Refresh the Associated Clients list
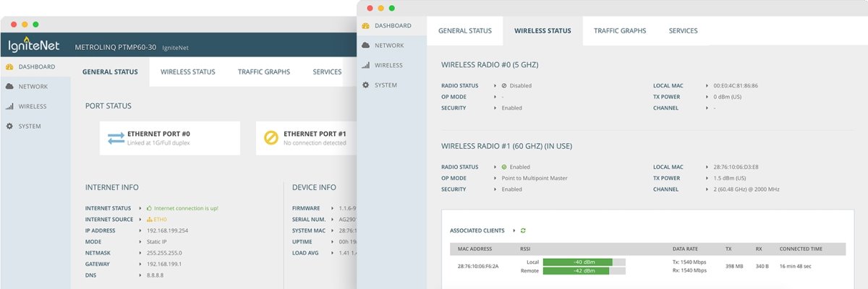 (523, 230)
